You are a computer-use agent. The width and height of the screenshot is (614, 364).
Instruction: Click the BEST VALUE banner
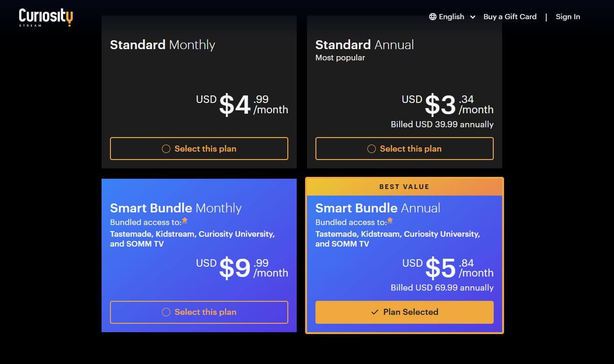[x=404, y=186]
